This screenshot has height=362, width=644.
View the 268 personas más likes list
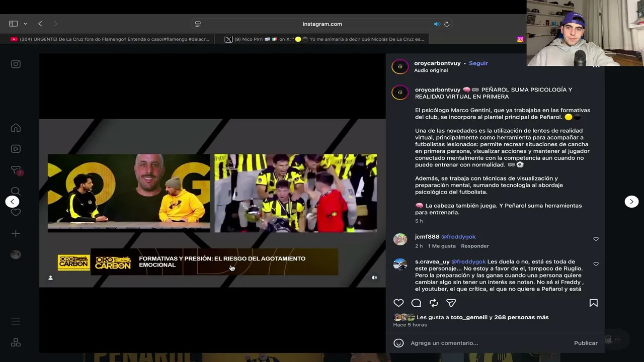pyautogui.click(x=521, y=317)
